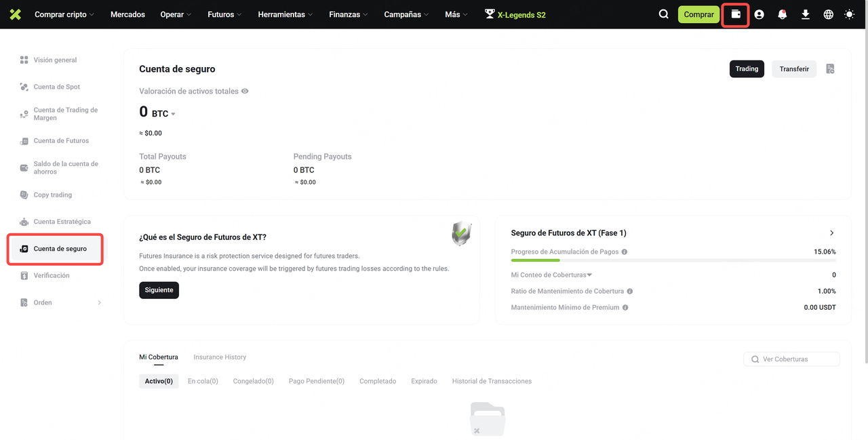Click the Siguiente button
The height and width of the screenshot is (440, 868).
(x=159, y=290)
